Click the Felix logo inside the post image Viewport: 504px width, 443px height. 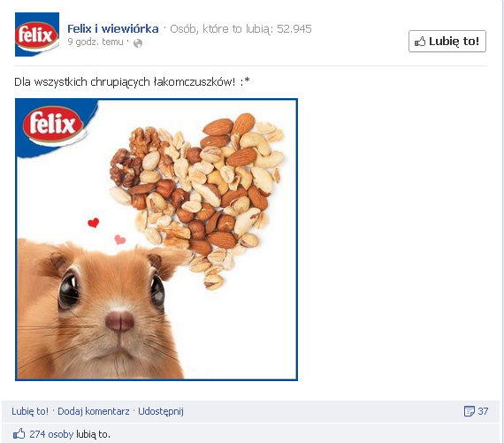(x=53, y=124)
